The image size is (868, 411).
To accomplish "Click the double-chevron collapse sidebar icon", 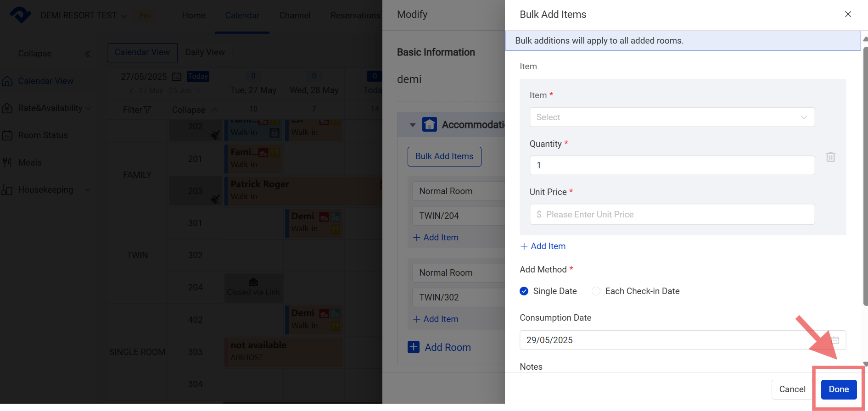I will pos(87,54).
